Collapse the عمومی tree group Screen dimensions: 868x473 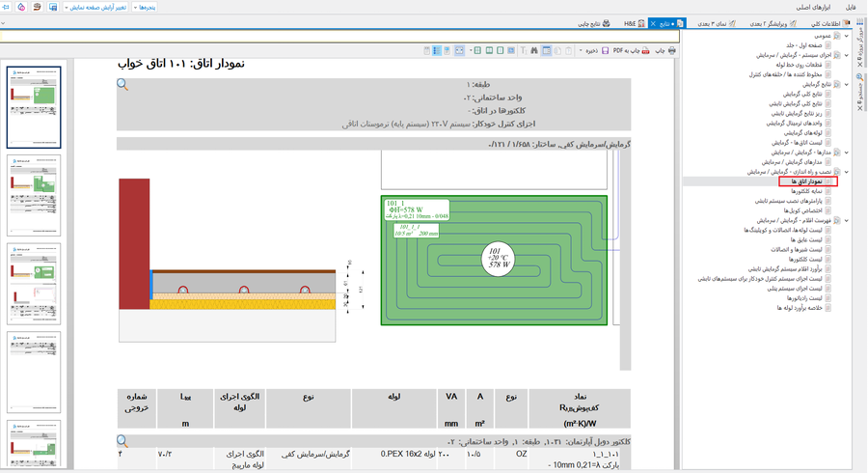[847, 36]
